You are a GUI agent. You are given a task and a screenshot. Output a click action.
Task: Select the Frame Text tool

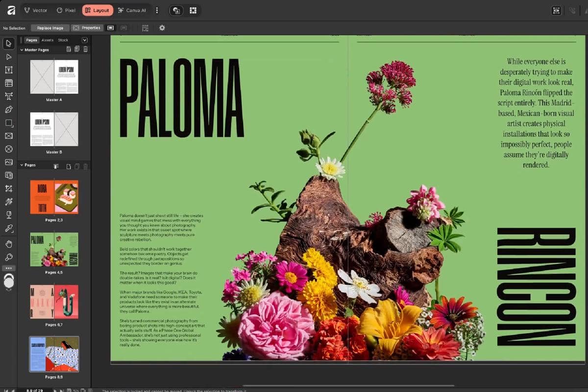[9, 70]
